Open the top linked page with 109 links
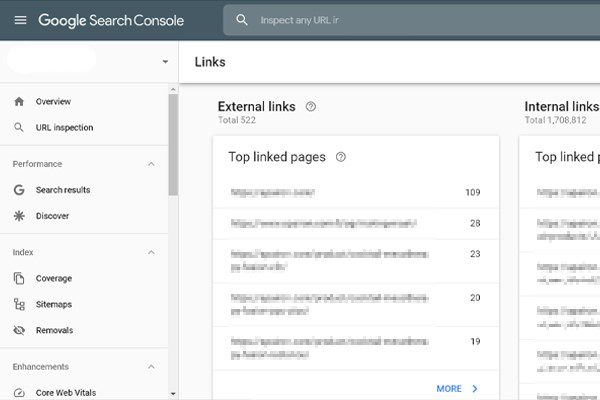 click(356, 193)
